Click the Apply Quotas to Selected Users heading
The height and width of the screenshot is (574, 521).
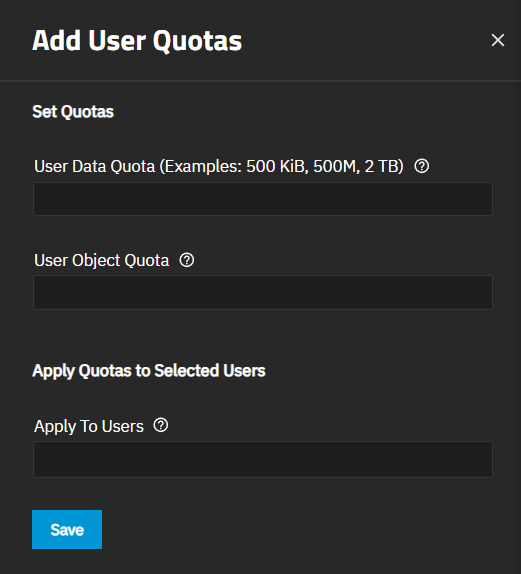pos(149,370)
